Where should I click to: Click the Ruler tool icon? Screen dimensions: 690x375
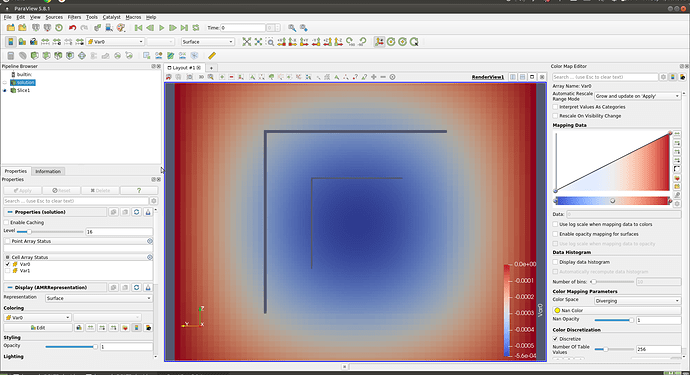tap(212, 56)
